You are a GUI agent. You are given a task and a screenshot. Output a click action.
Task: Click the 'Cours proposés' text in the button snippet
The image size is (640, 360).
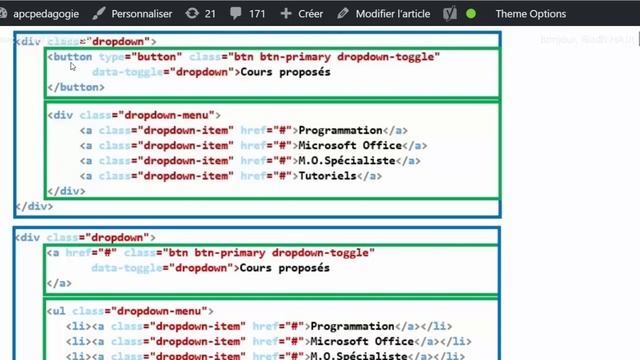click(x=285, y=72)
